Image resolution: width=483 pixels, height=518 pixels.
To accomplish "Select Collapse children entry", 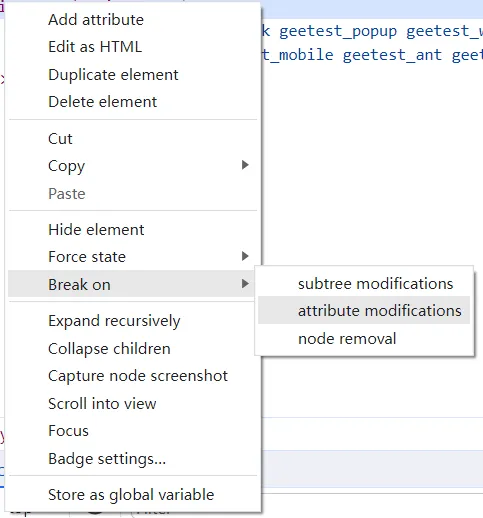I will click(x=132, y=349).
